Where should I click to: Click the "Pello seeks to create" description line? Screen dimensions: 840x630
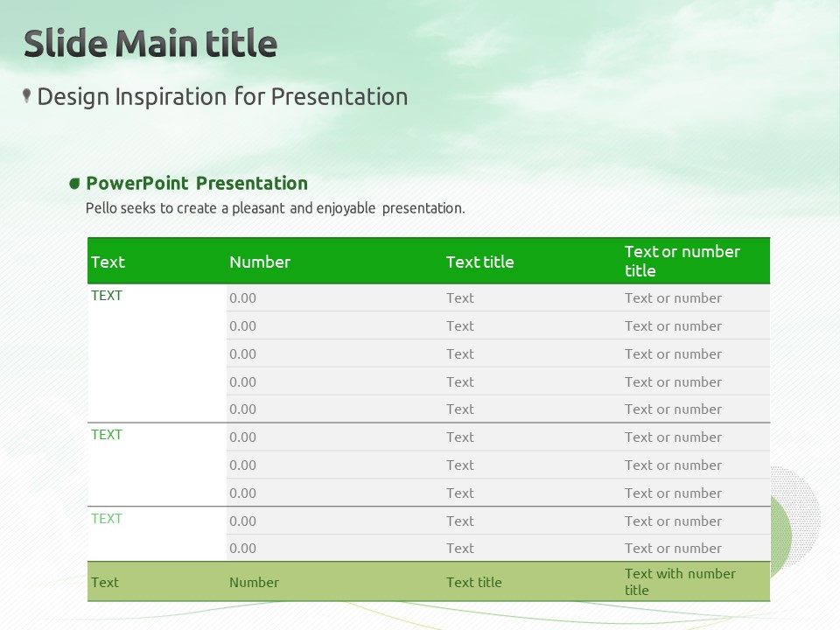(275, 208)
